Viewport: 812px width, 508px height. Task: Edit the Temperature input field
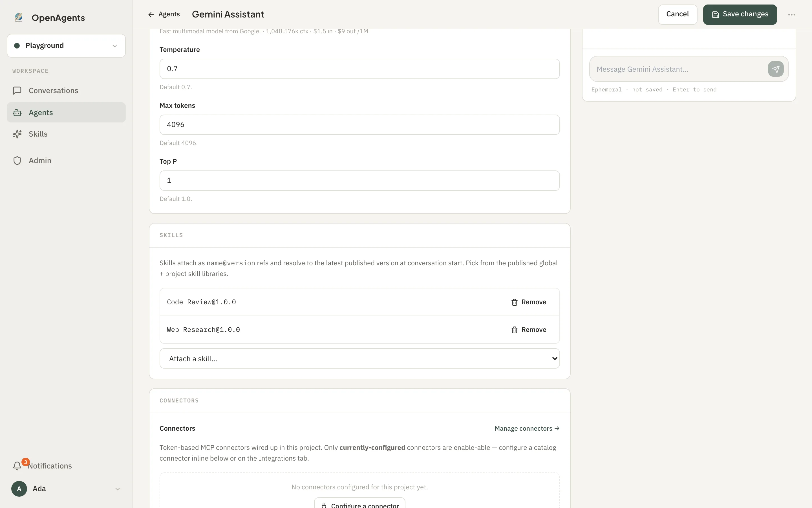[x=359, y=69]
